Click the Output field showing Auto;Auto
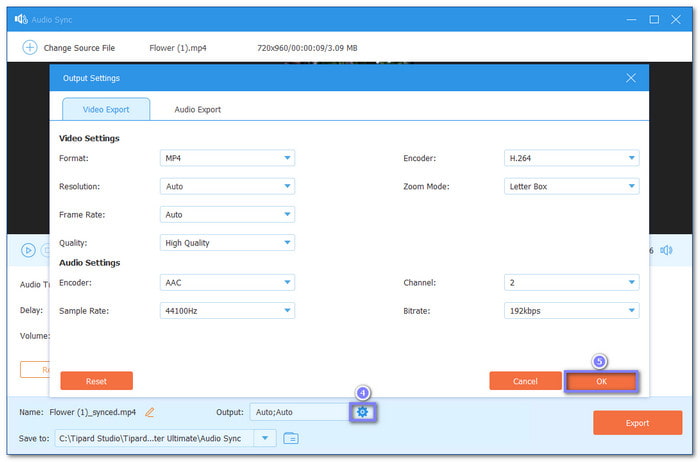The width and height of the screenshot is (700, 462). point(299,412)
